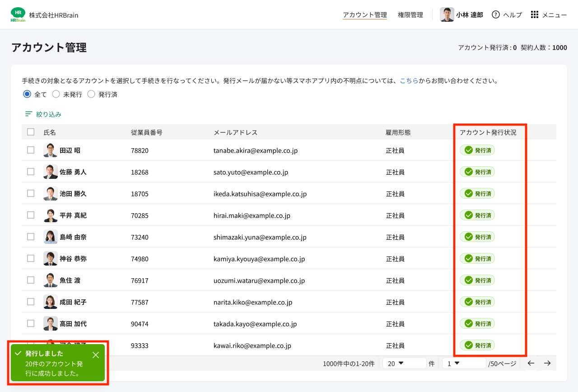The height and width of the screenshot is (392, 578).
Task: Check the select-all checkbox in table header
Action: 31,132
